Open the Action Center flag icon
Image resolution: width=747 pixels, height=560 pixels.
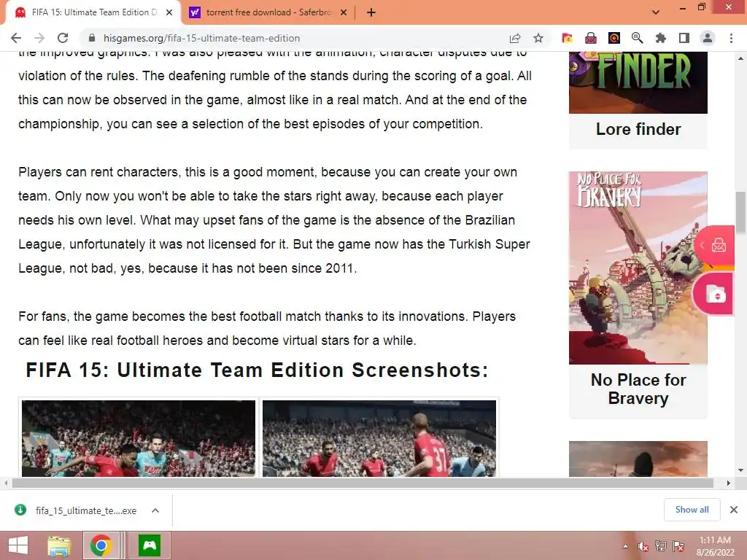click(x=678, y=546)
